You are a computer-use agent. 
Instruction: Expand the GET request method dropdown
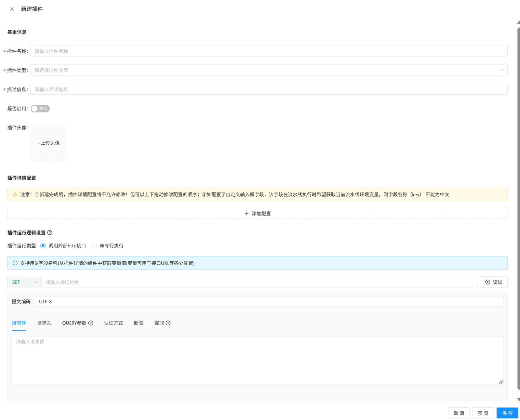click(x=24, y=282)
